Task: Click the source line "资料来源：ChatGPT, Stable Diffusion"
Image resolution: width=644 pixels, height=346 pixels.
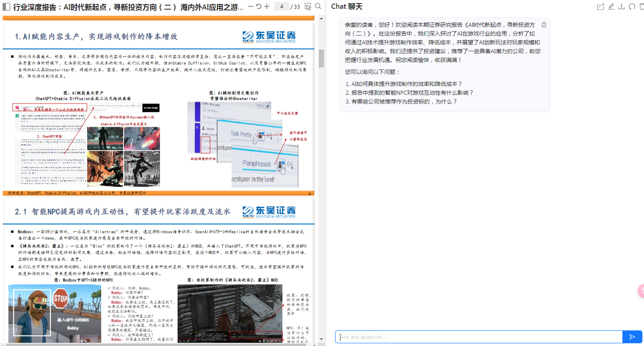Action: [x=77, y=193]
